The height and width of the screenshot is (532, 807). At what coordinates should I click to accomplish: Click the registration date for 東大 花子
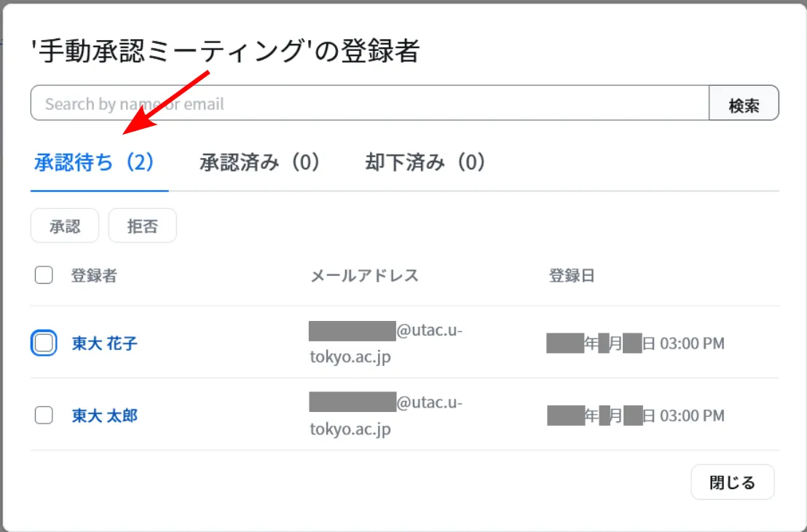point(635,344)
